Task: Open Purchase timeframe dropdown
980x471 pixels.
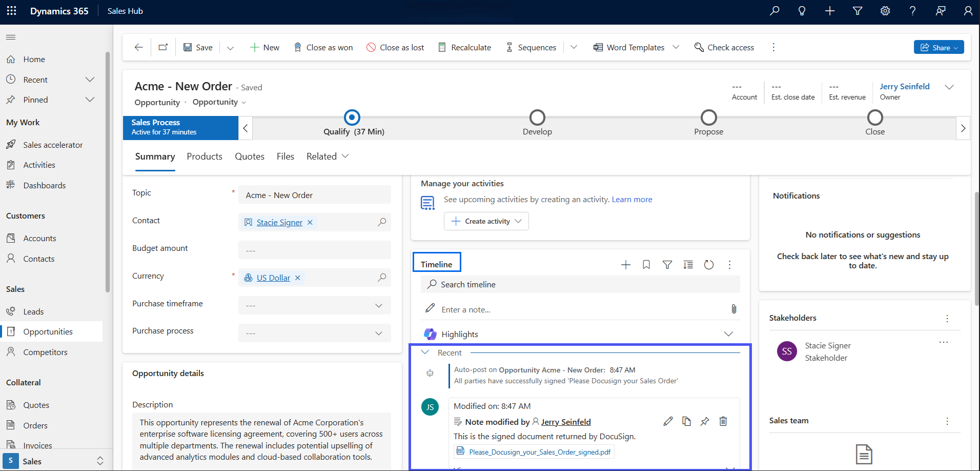Action: point(314,305)
